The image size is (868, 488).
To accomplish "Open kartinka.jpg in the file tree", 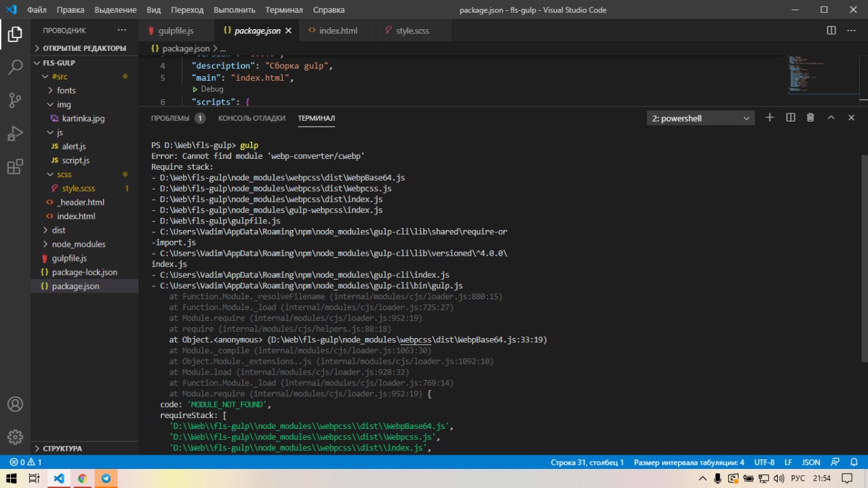I will (x=85, y=118).
